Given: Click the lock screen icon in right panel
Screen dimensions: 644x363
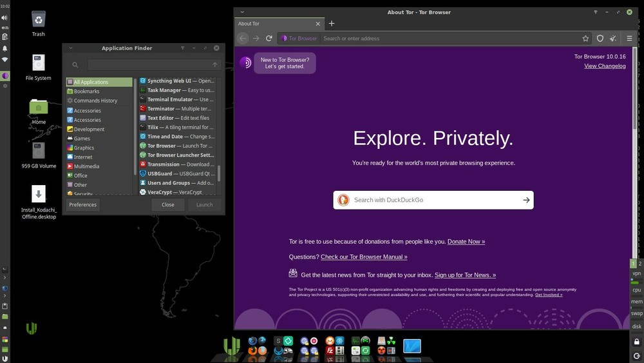Looking at the screenshot, I should click(637, 342).
